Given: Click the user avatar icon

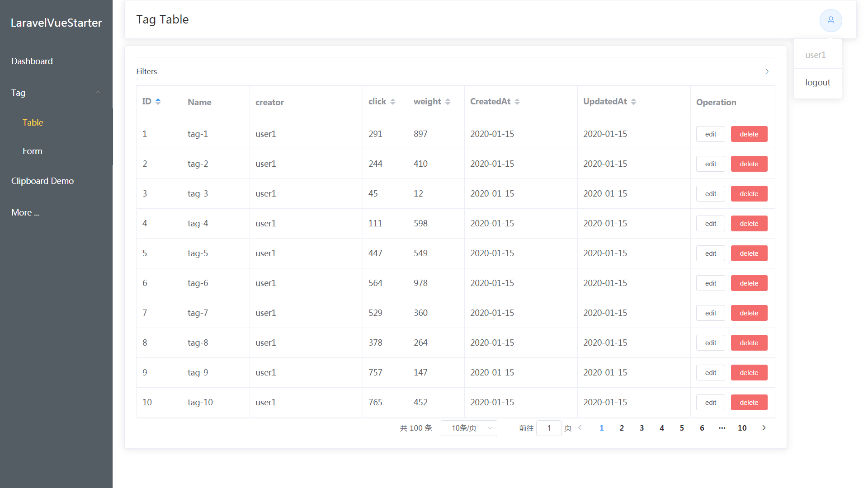Looking at the screenshot, I should click(x=830, y=20).
